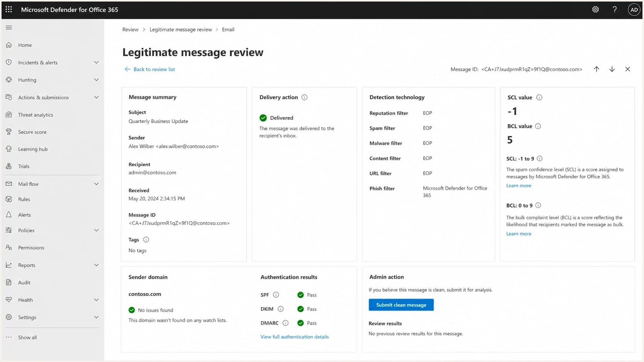Click the Learning hub sidebar icon
Image resolution: width=644 pixels, height=362 pixels.
tap(9, 149)
